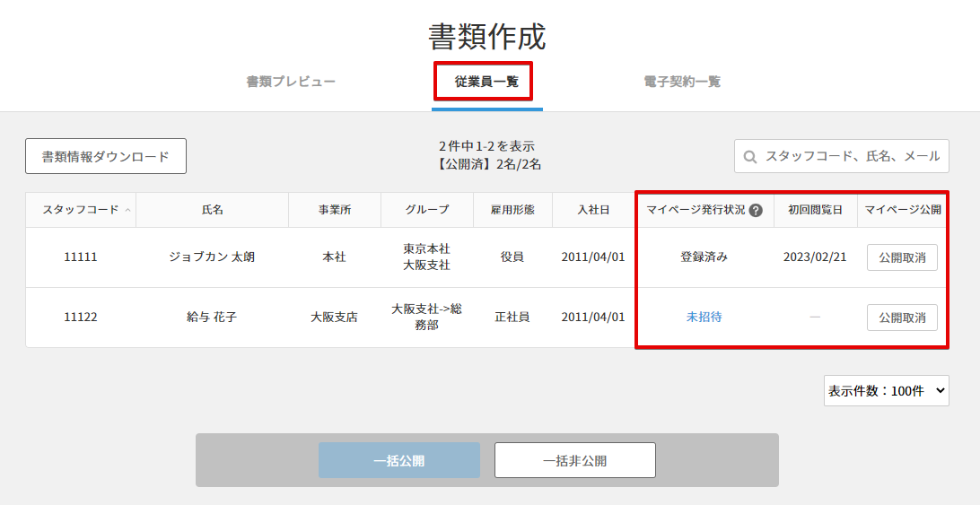Click the グループ column header

point(426,210)
